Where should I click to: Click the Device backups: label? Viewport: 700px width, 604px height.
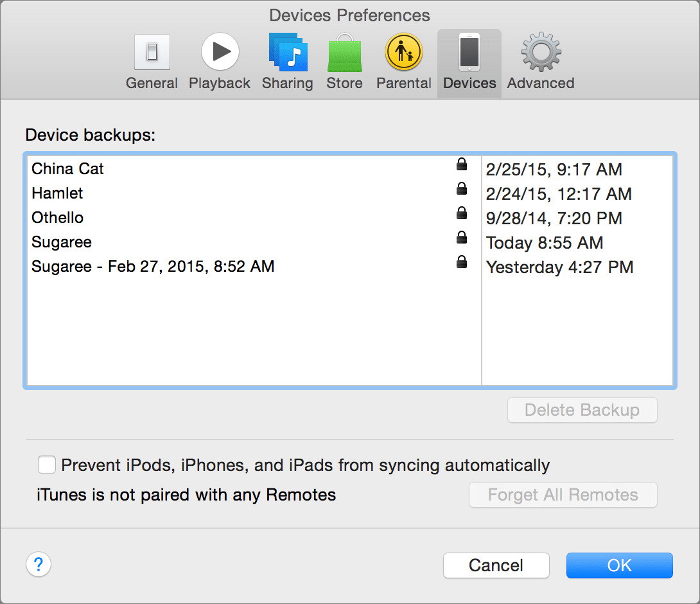coord(90,135)
